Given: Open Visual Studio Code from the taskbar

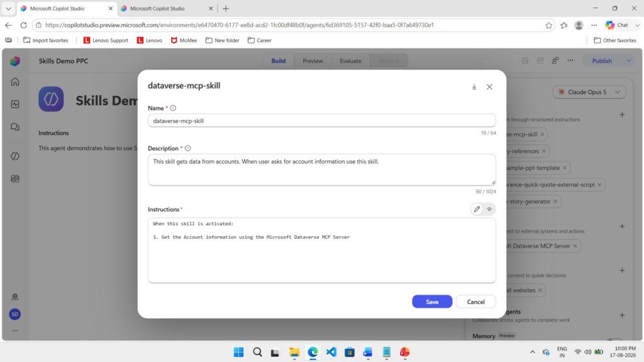Looking at the screenshot, I should click(x=331, y=352).
